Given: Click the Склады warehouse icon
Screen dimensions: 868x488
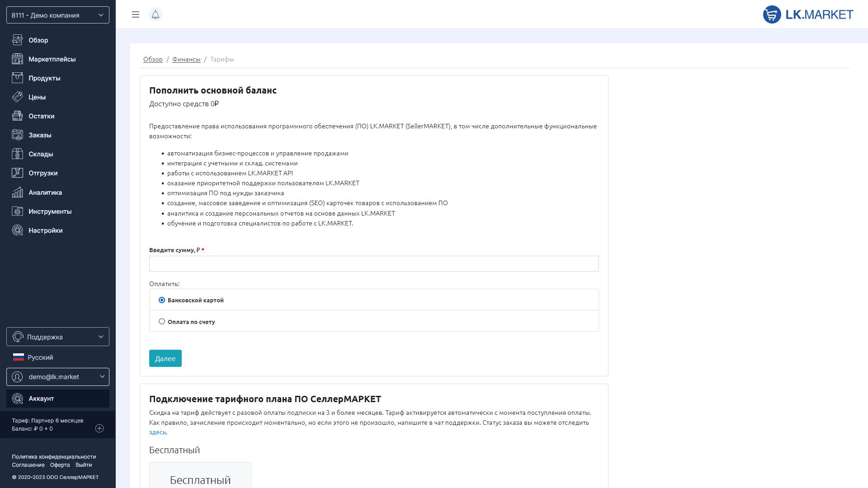Looking at the screenshot, I should coord(17,154).
